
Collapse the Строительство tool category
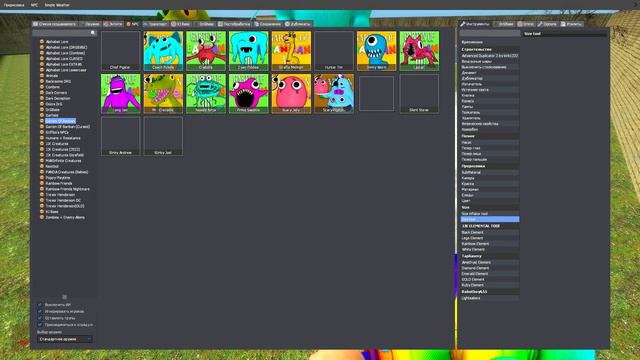[x=490, y=49]
